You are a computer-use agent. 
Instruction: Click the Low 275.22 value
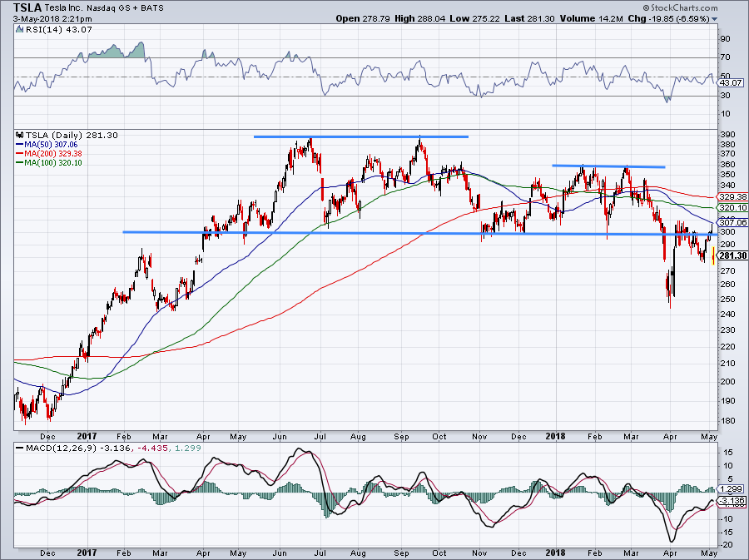pyautogui.click(x=475, y=18)
